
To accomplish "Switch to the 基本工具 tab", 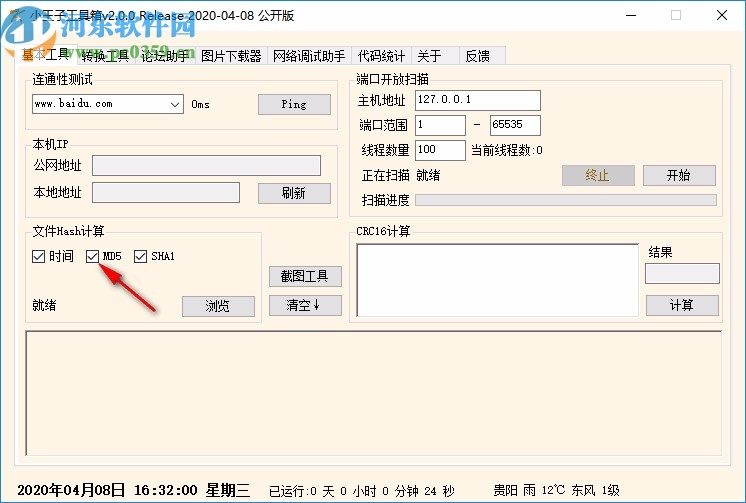I will tap(46, 55).
